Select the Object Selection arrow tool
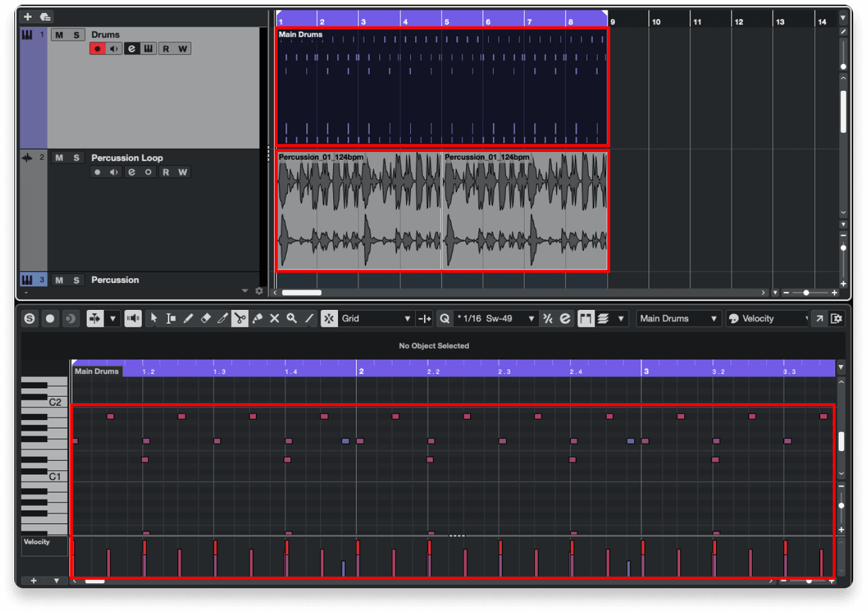 point(153,318)
